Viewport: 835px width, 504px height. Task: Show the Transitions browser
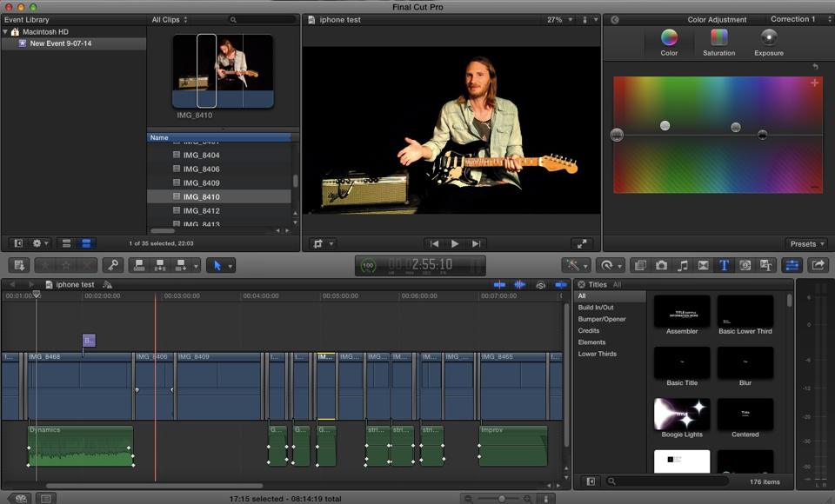[x=703, y=265]
